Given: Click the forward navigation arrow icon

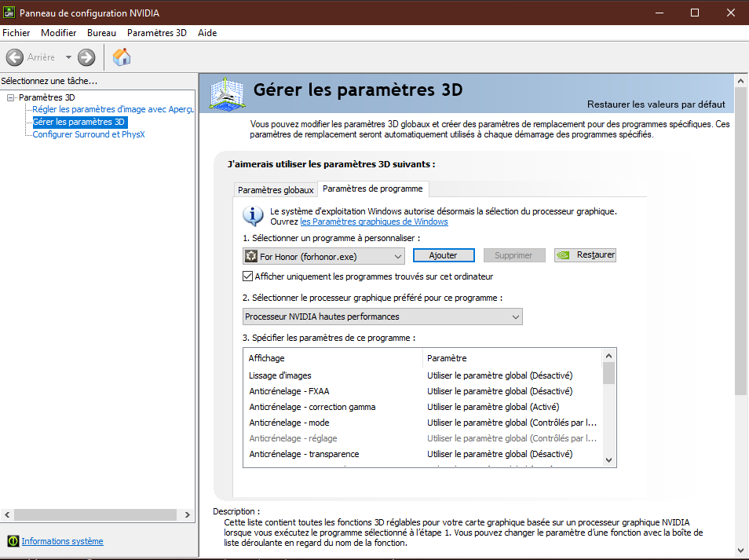Looking at the screenshot, I should click(86, 57).
